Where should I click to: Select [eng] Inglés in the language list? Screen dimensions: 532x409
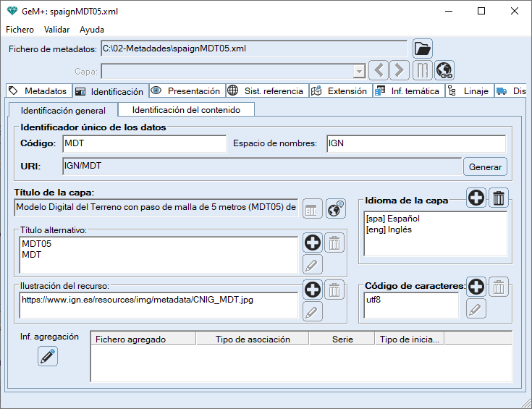391,229
